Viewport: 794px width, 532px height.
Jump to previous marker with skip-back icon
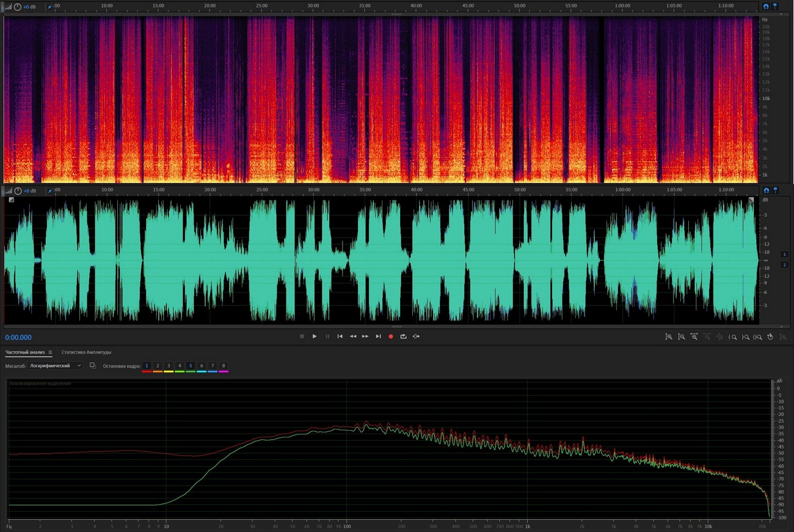(x=340, y=337)
